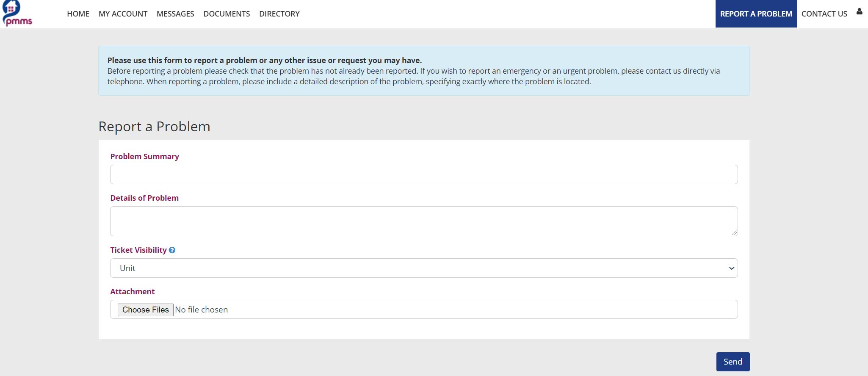
Task: Open the DIRECTORY page
Action: [279, 14]
